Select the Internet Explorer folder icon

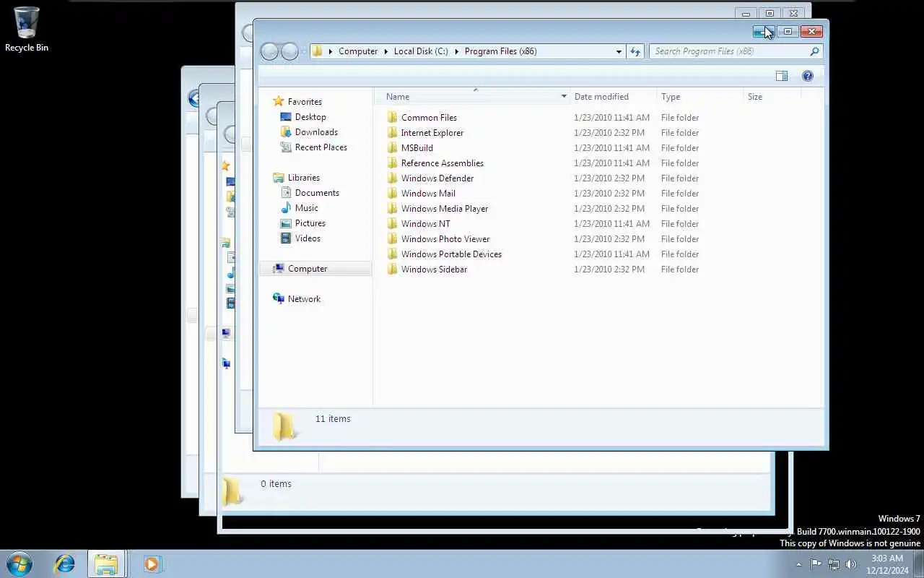tap(392, 132)
